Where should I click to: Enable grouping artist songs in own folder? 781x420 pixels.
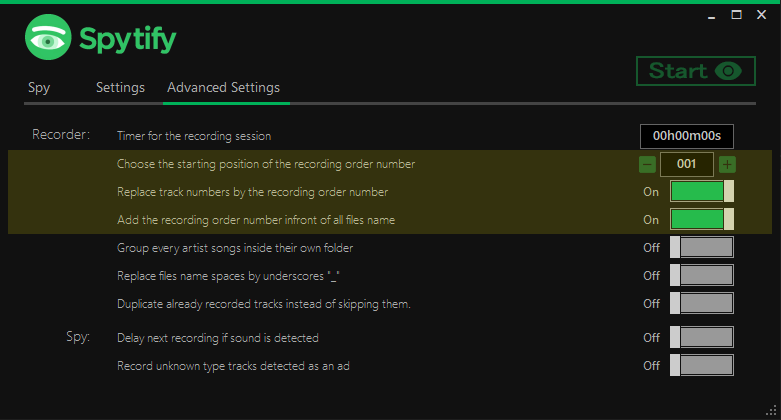(x=701, y=248)
